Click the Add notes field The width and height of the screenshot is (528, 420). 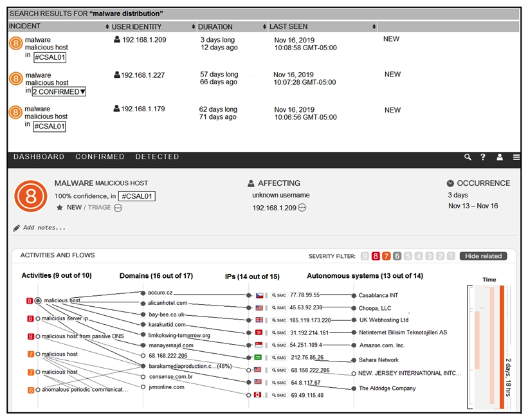point(44,228)
